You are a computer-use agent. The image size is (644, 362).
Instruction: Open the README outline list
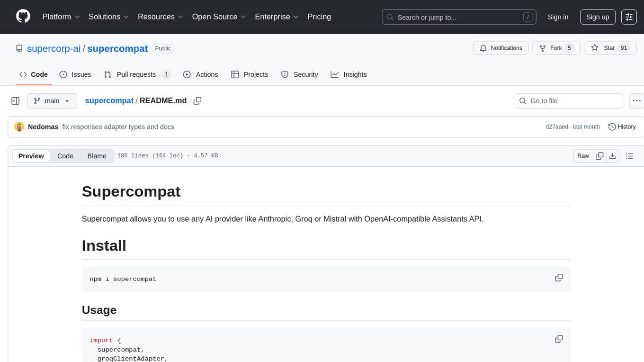point(629,156)
